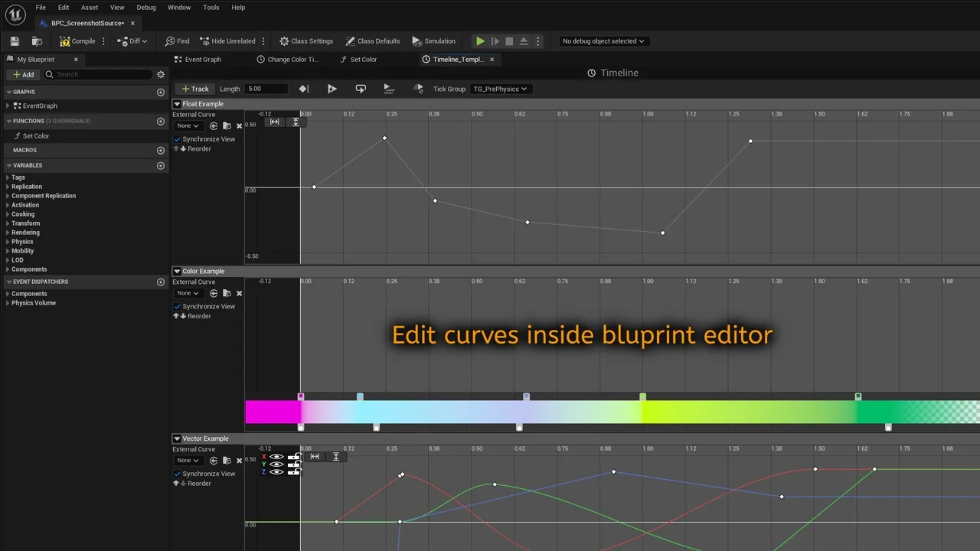
Task: Open the debug object selection dropdown
Action: pos(603,41)
